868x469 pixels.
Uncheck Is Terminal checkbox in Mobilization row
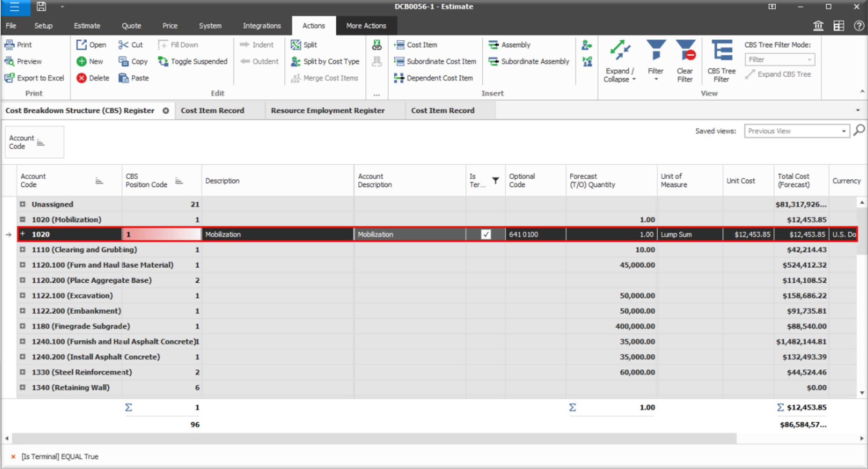[486, 234]
